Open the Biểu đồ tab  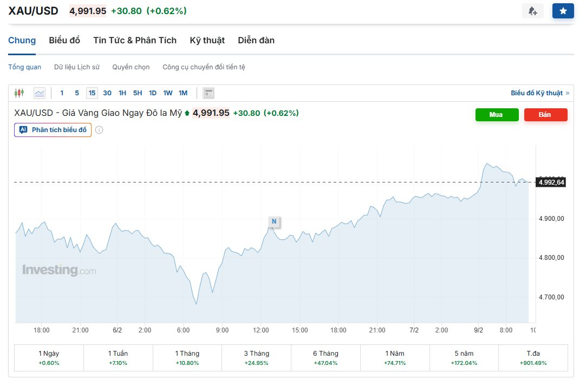click(x=64, y=40)
